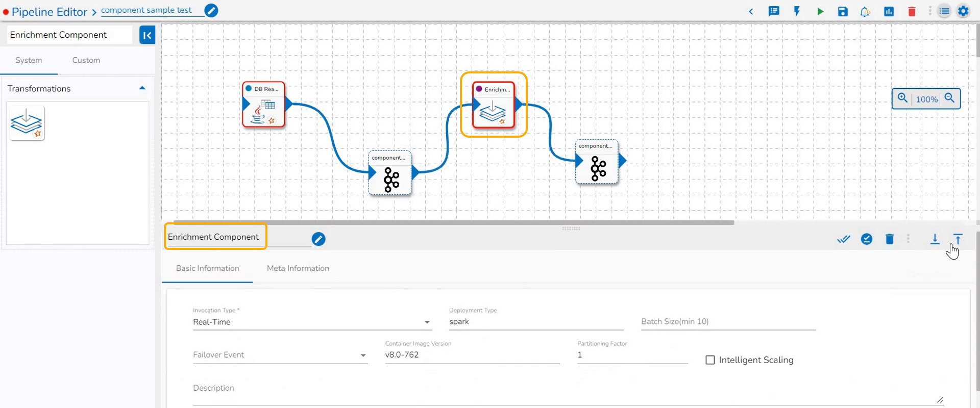Click the component search field showing Enrichment Component
The width and height of the screenshot is (980, 408).
[x=70, y=35]
